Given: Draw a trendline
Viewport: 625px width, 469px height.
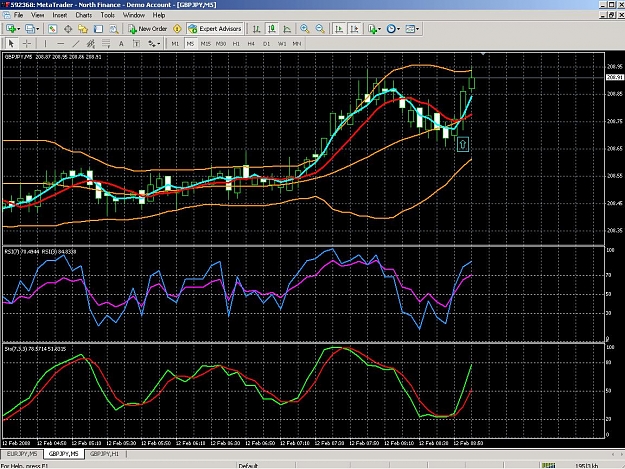Looking at the screenshot, I should 76,43.
